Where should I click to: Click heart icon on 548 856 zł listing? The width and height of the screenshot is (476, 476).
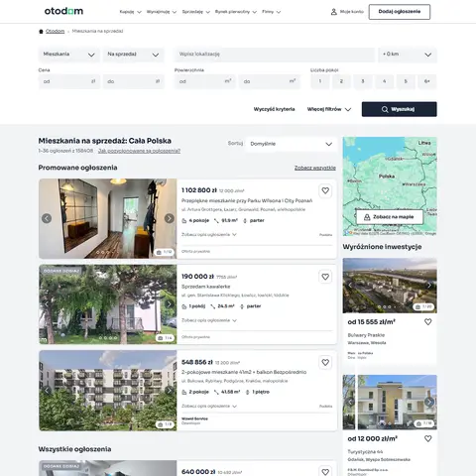[325, 363]
